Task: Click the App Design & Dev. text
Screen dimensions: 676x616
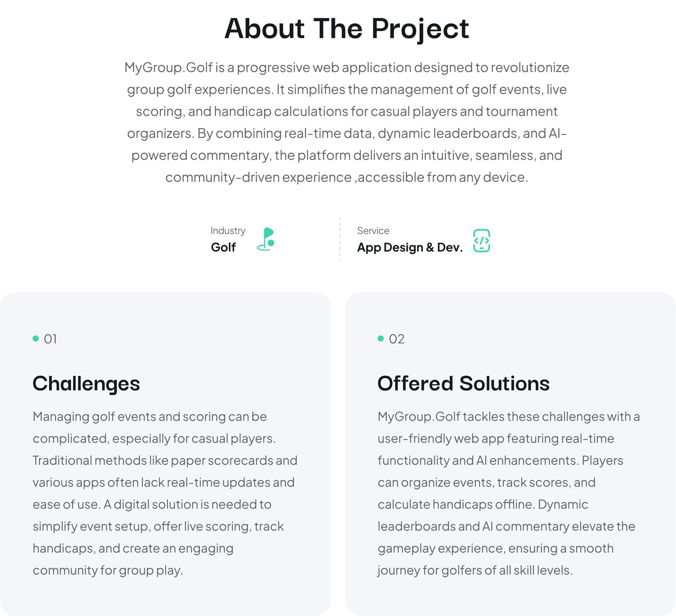Action: (410, 247)
